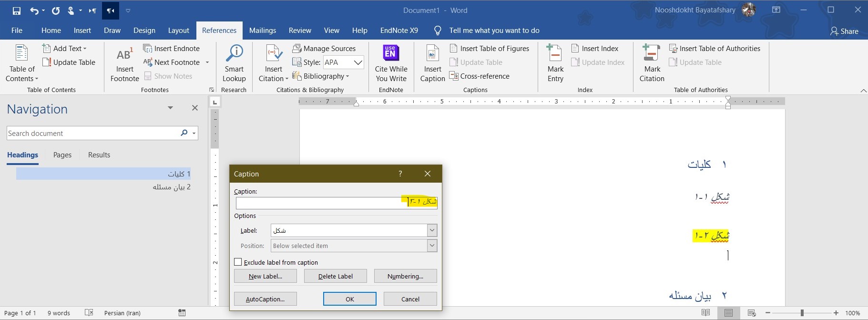The height and width of the screenshot is (320, 868).
Task: Cancel the Caption dialog
Action: [410, 299]
